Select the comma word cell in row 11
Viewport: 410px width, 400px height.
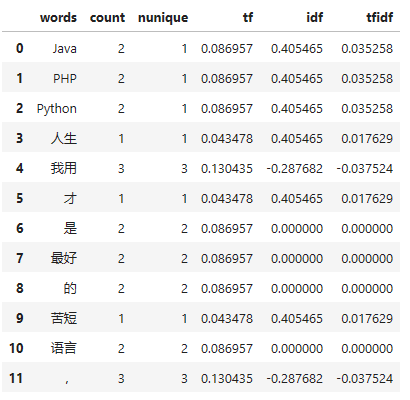click(67, 381)
